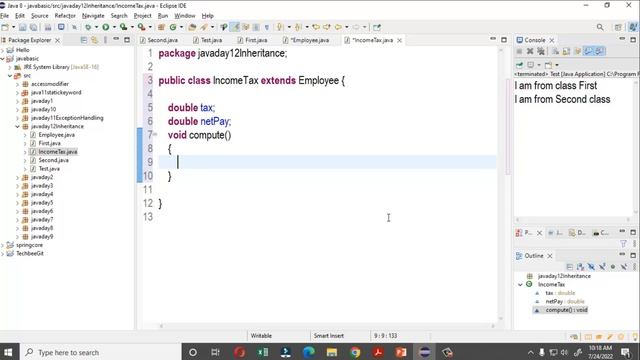Expand the JRE System Library node
Image resolution: width=640 pixels, height=360 pixels.
[x=10, y=67]
